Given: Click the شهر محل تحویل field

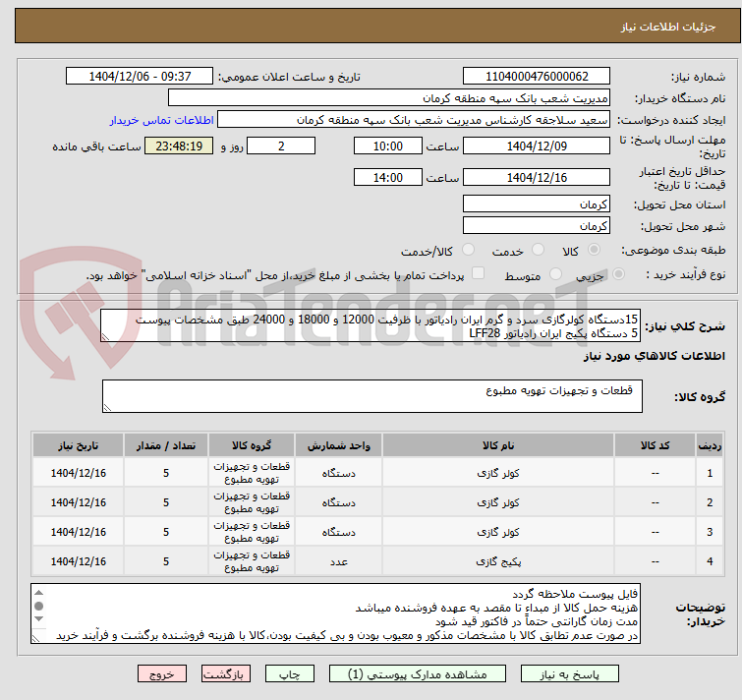Looking at the screenshot, I should click(x=537, y=226).
